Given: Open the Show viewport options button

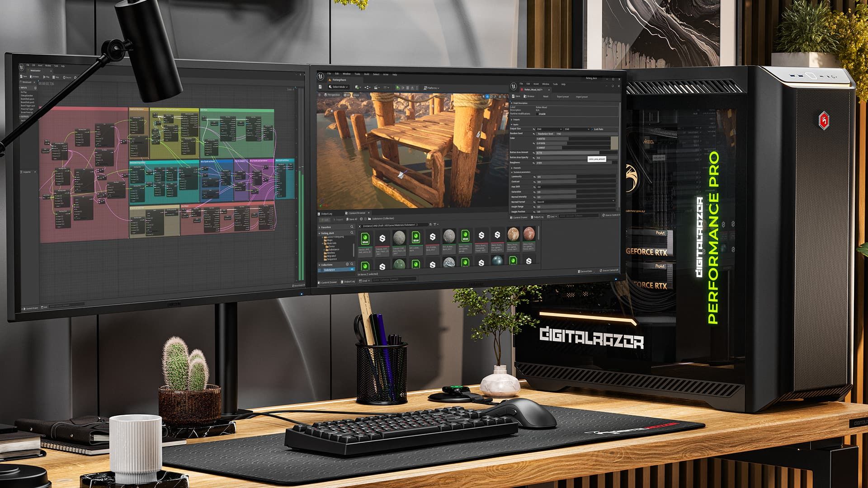Looking at the screenshot, I should [356, 95].
